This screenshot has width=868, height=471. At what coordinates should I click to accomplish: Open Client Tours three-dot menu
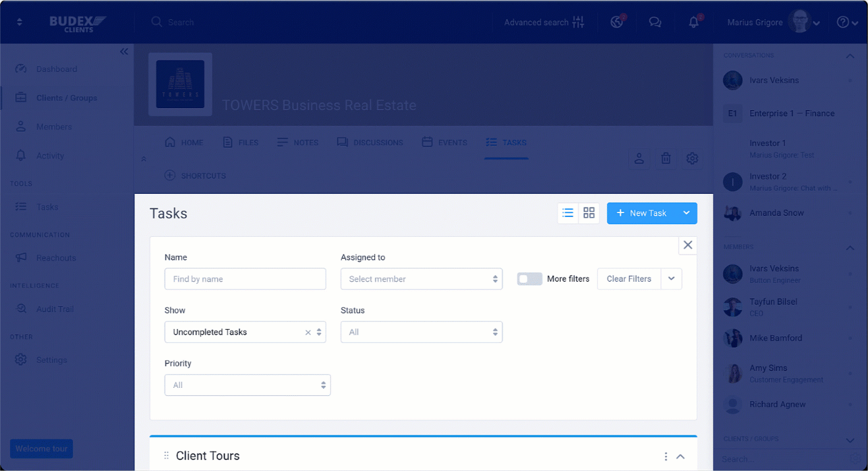(x=666, y=456)
